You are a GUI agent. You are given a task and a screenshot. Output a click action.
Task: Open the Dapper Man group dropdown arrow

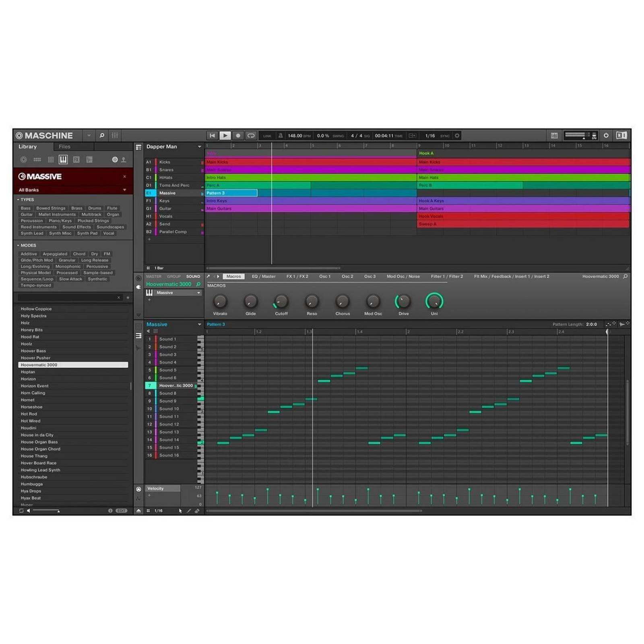click(x=199, y=147)
